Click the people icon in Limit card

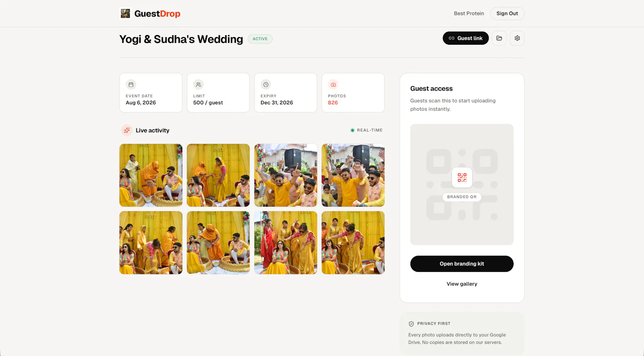coord(198,85)
